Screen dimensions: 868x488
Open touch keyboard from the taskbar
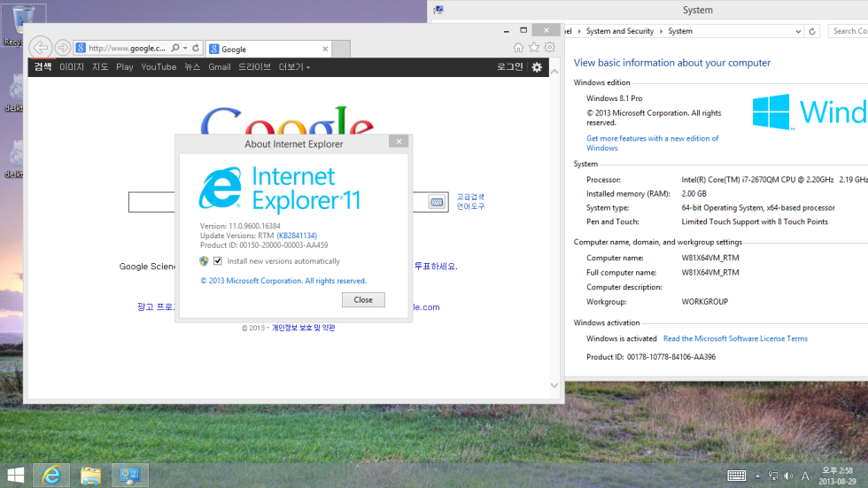[x=736, y=476]
